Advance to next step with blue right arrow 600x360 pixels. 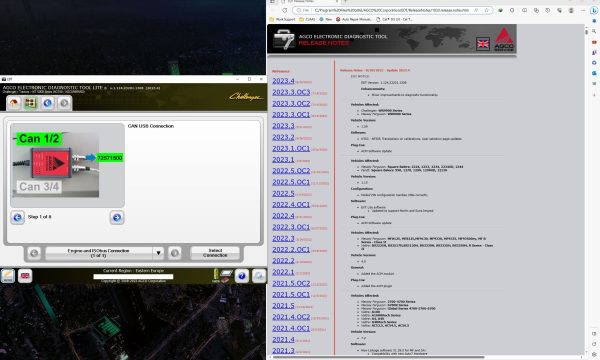click(x=117, y=217)
